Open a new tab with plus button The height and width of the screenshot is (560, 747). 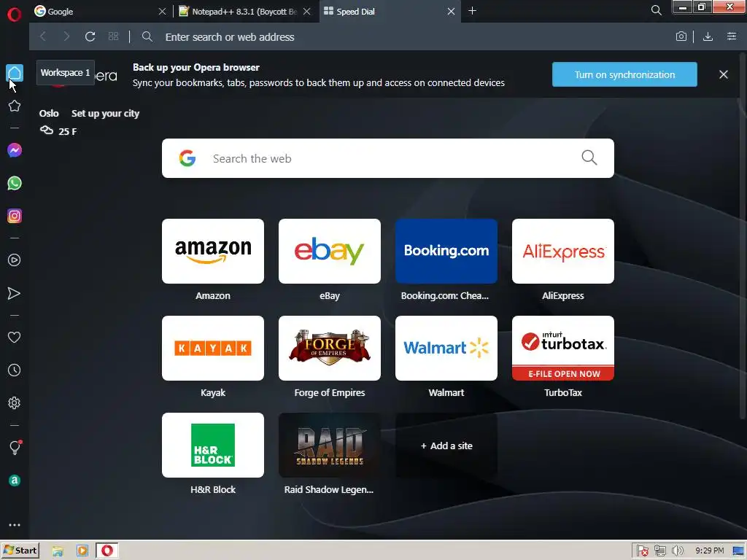(x=472, y=11)
